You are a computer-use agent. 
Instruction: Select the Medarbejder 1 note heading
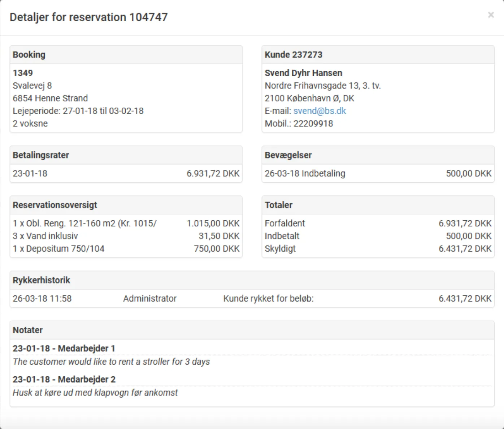[x=64, y=348]
